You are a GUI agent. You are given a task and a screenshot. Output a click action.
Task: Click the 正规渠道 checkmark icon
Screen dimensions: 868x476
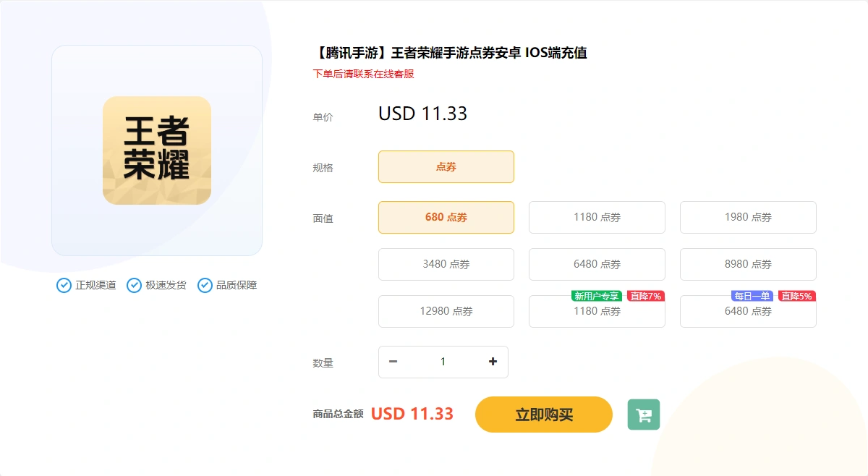pos(64,285)
